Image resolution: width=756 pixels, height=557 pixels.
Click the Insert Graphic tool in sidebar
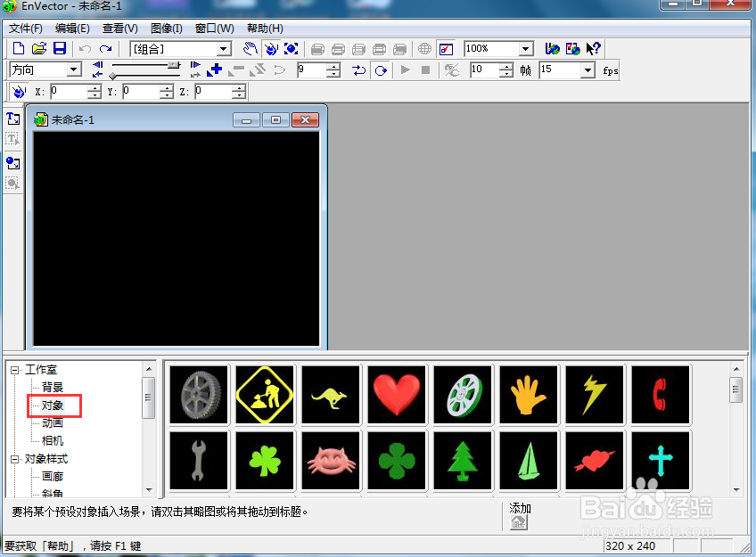pyautogui.click(x=13, y=163)
